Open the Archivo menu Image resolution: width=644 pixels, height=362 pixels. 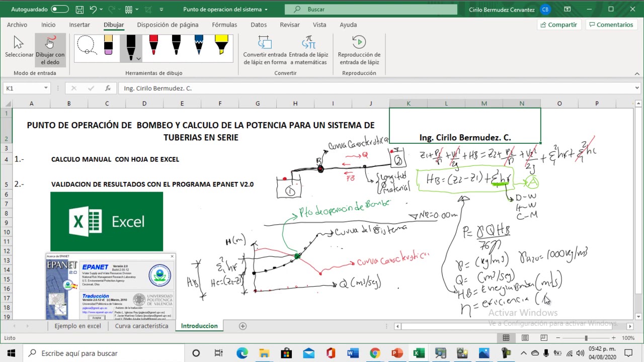tap(17, 25)
